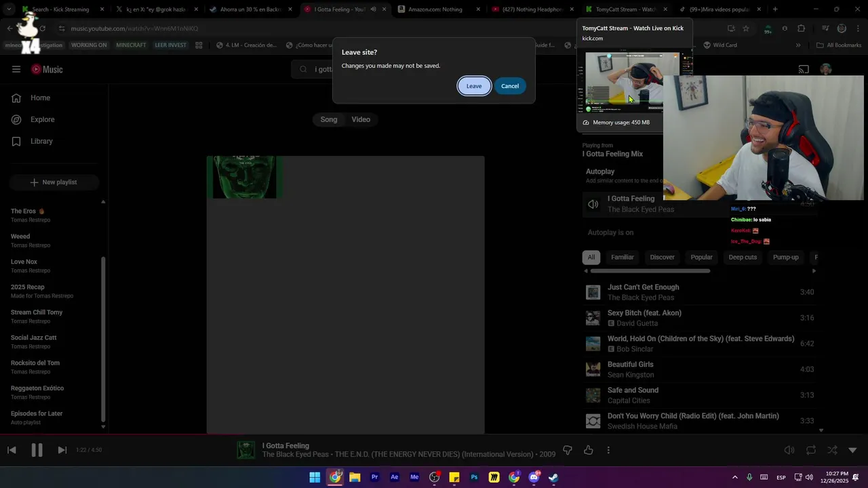The image size is (868, 488).
Task: Mute the player volume icon
Action: click(789, 450)
